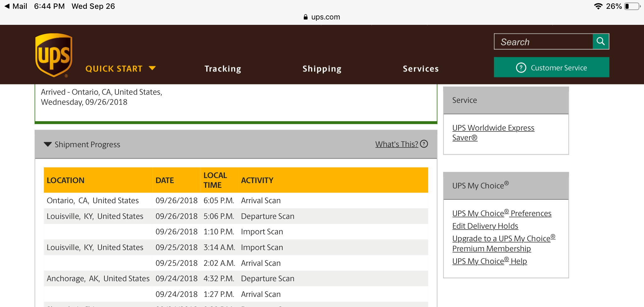Open the Services menu
The image size is (644, 307).
421,69
